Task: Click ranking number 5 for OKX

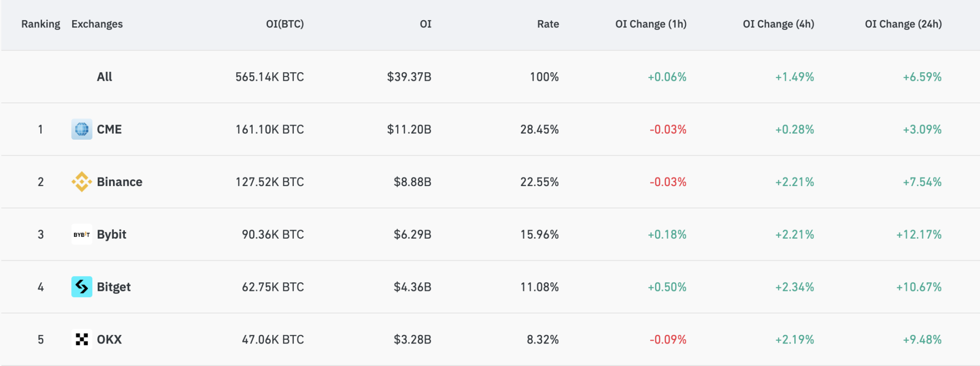Action: [41, 339]
